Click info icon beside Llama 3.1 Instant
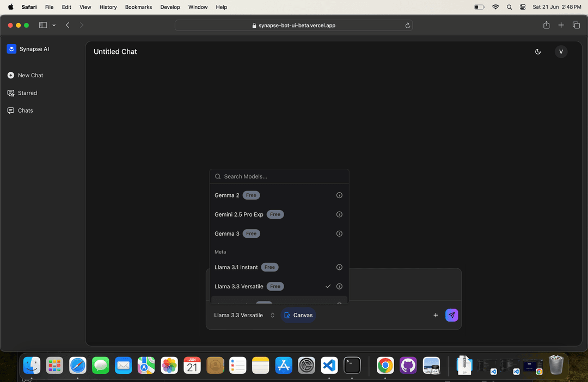The image size is (588, 382). tap(339, 267)
